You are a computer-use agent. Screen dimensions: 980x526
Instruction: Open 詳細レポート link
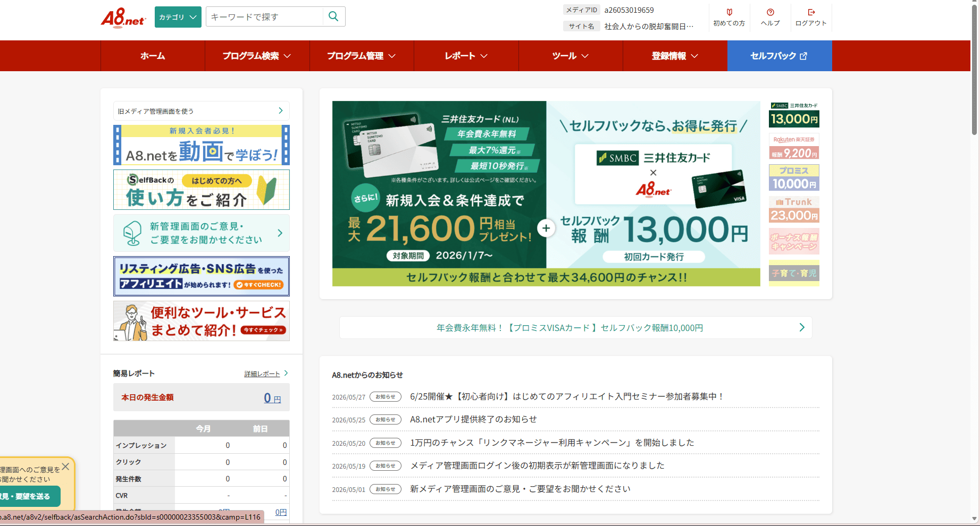click(262, 374)
